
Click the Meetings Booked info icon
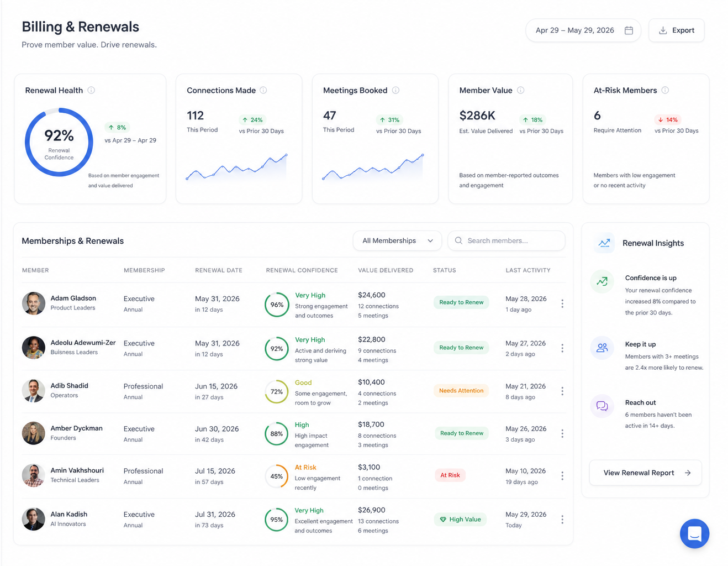tap(395, 90)
